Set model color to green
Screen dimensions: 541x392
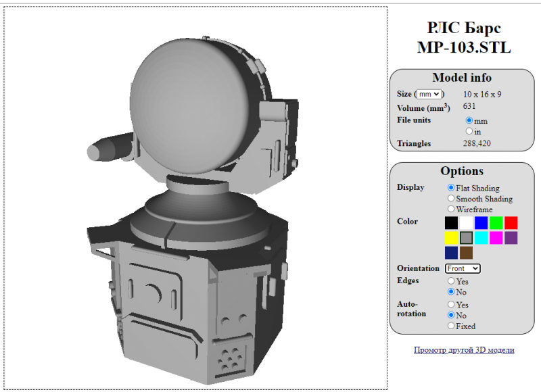[x=496, y=223]
